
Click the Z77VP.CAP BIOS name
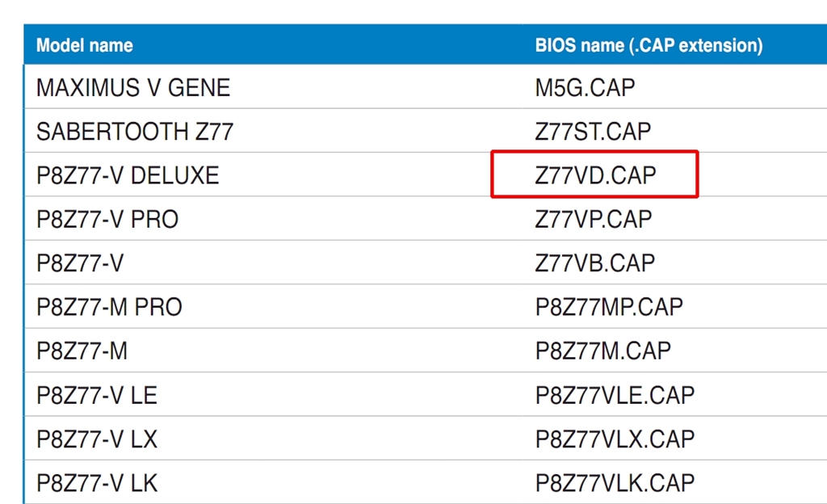594,219
